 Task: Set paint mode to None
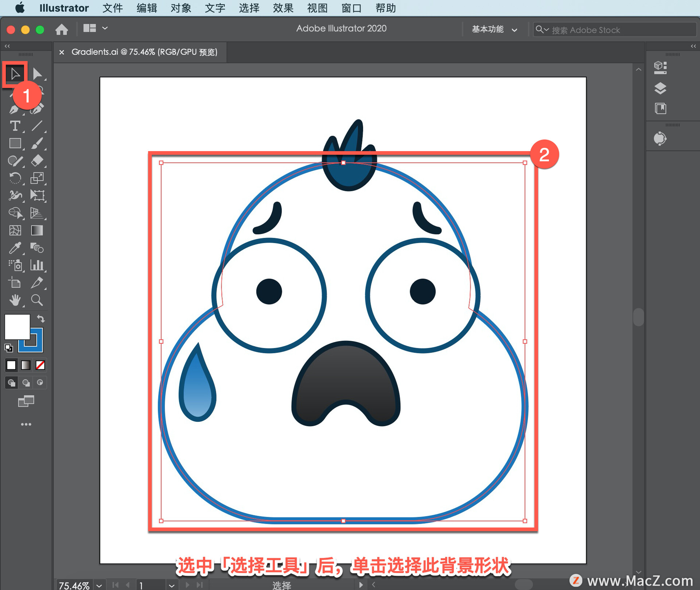click(x=40, y=365)
